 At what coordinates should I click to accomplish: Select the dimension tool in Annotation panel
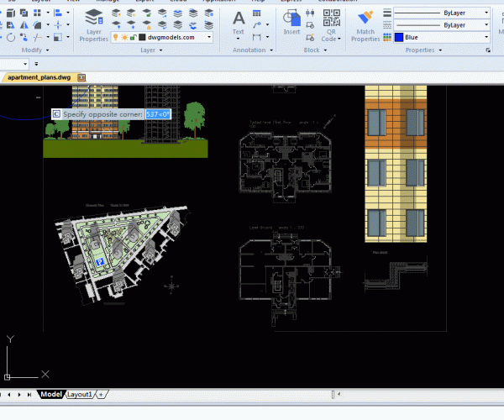pos(257,37)
